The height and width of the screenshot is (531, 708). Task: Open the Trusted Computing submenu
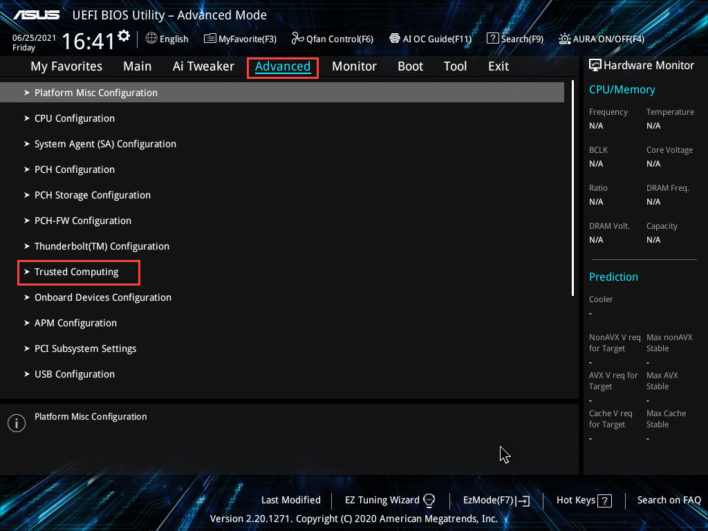[x=76, y=272]
